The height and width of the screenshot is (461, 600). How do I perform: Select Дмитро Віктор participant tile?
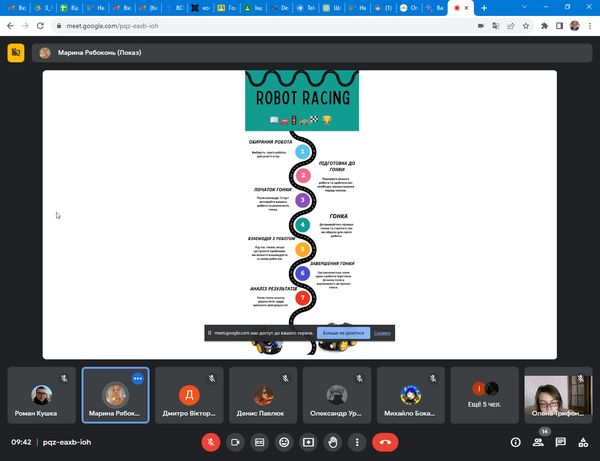point(189,394)
